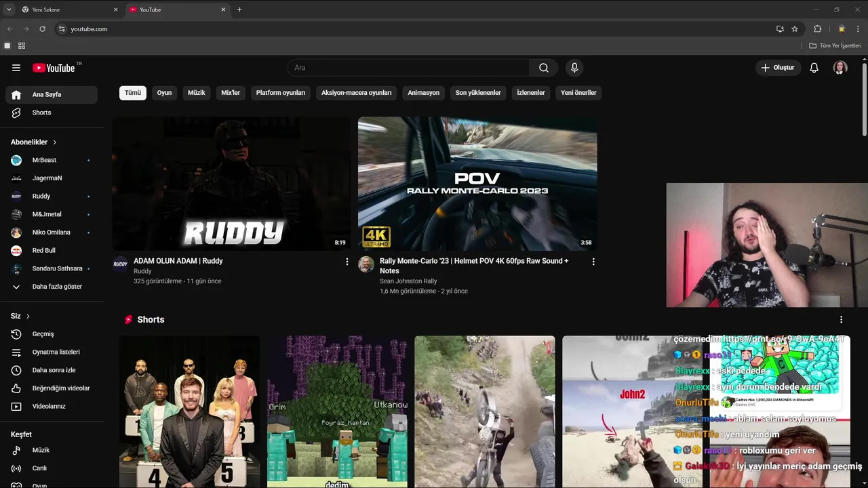Click the Oluştur create button
The image size is (868, 488).
pyautogui.click(x=778, y=68)
